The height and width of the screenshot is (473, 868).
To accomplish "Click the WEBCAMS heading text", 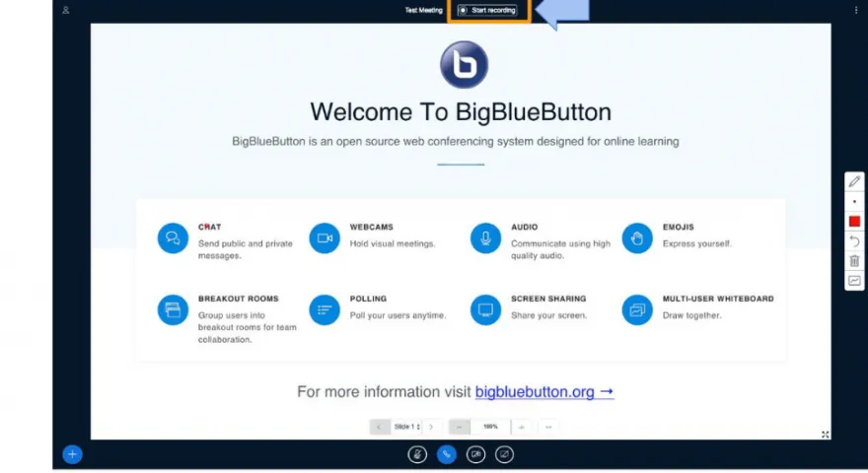I will click(372, 227).
